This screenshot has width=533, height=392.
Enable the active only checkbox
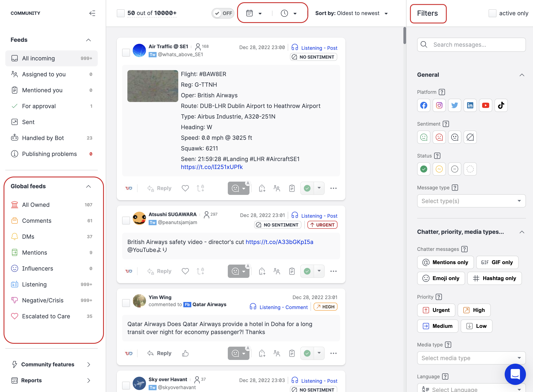(493, 13)
